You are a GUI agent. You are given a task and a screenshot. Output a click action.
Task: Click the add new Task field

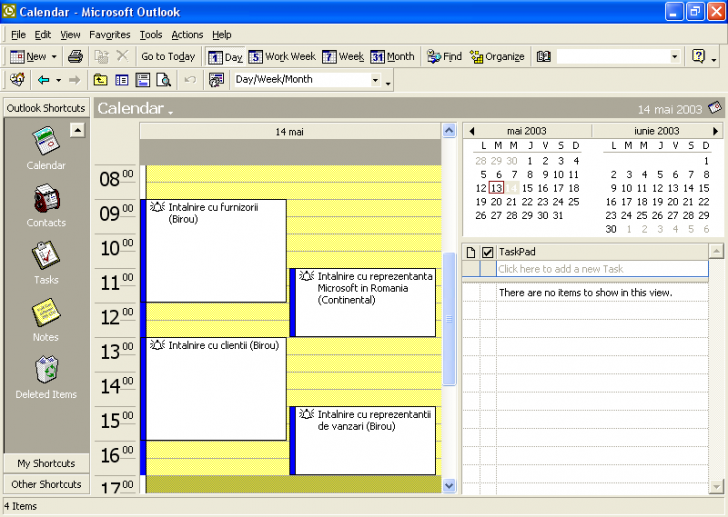[x=601, y=269]
